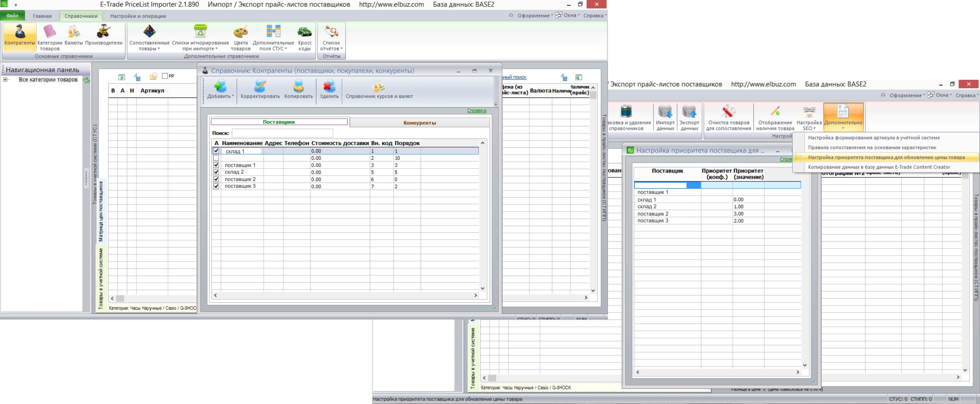Click Поставщик column header in priority window
Viewport: 980px width, 404px height.
(x=667, y=171)
